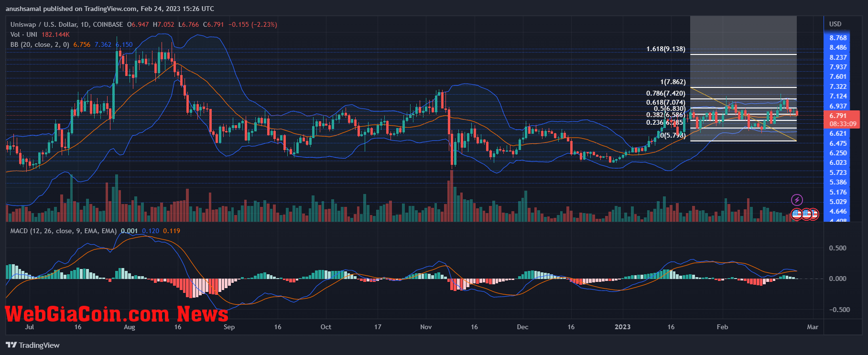Click the 8.768 price scale label
Screen dimensions: 868x355
pos(838,38)
